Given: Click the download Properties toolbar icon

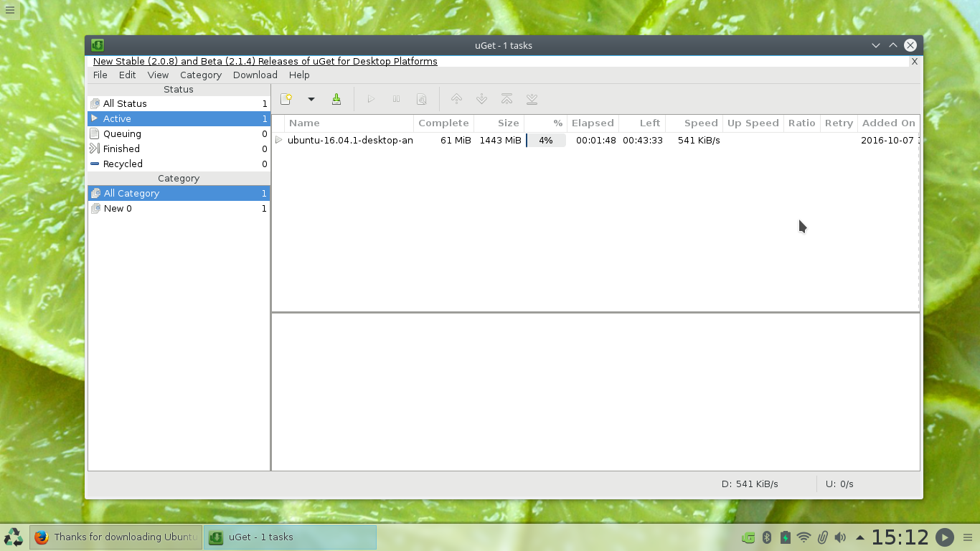Looking at the screenshot, I should click(422, 99).
